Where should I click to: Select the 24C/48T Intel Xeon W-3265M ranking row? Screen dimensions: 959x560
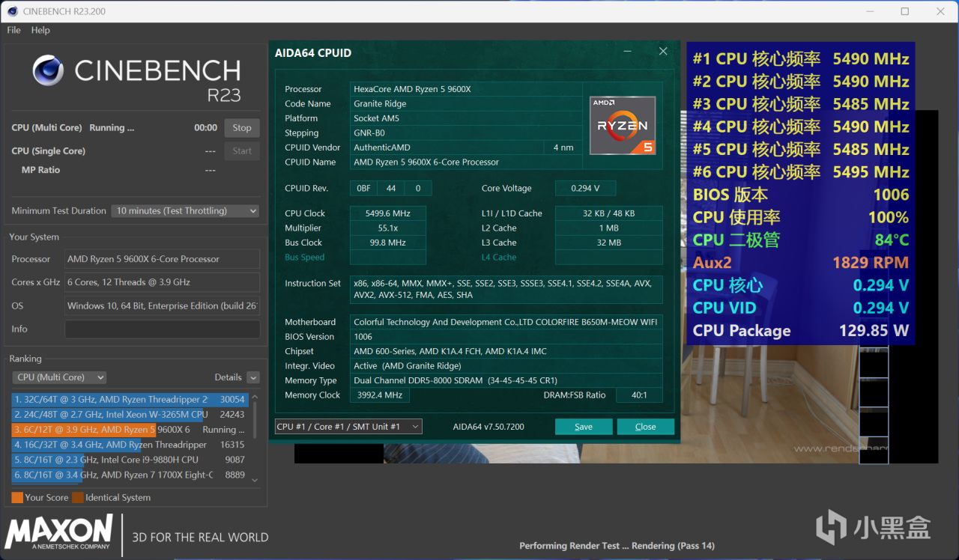click(x=130, y=415)
